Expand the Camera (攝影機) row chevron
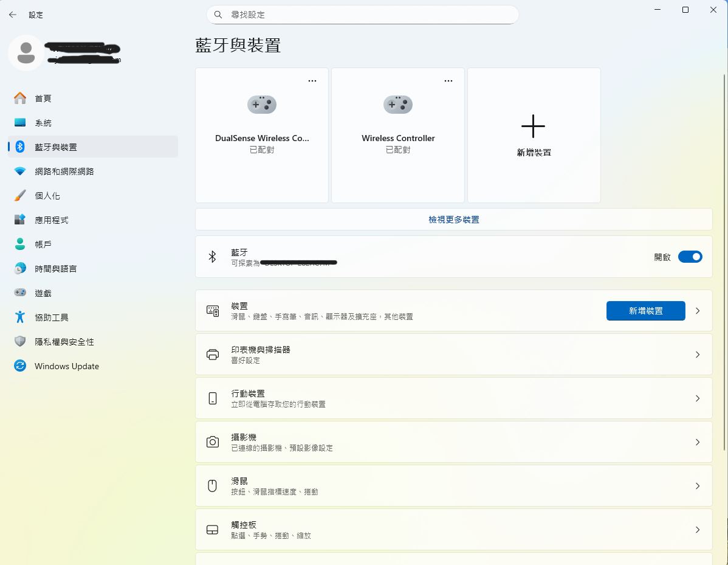The width and height of the screenshot is (728, 565). click(x=697, y=442)
